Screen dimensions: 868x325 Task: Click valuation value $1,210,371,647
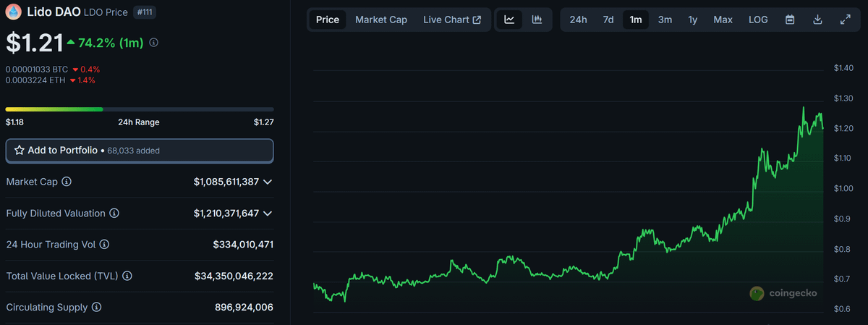(x=226, y=214)
